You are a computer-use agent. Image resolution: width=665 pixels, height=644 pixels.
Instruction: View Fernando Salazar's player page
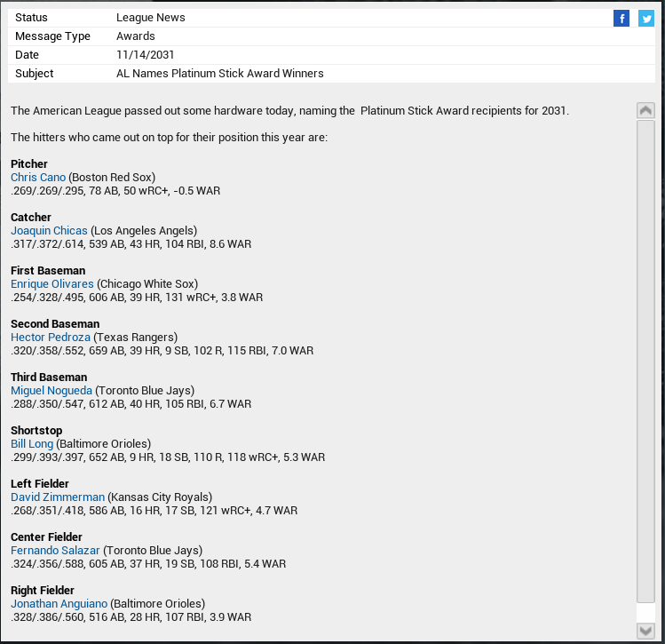pyautogui.click(x=55, y=551)
